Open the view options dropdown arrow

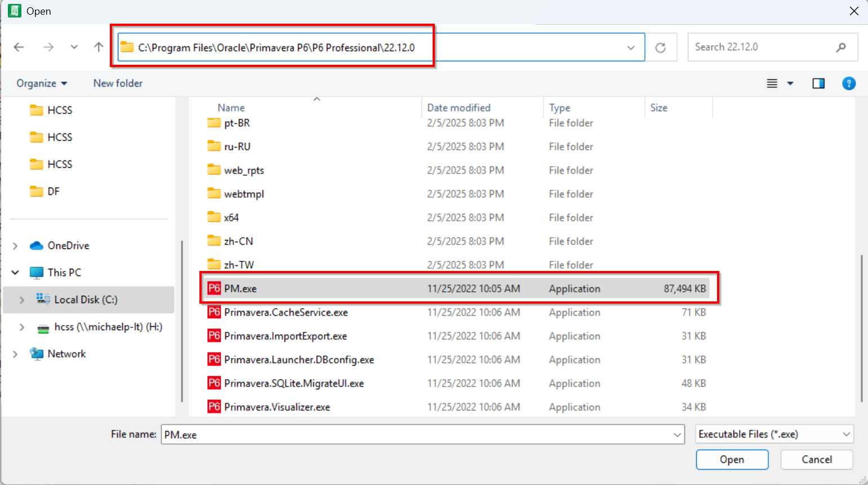[790, 83]
